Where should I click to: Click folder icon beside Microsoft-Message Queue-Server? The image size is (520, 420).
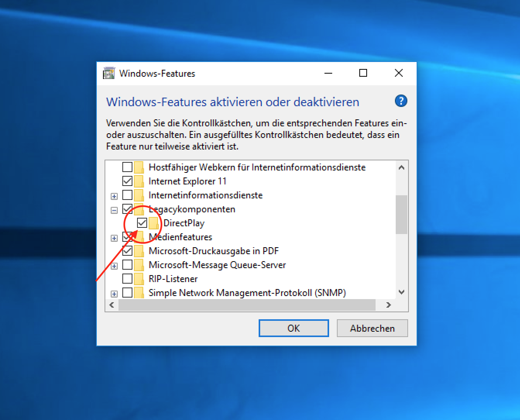[x=139, y=265]
